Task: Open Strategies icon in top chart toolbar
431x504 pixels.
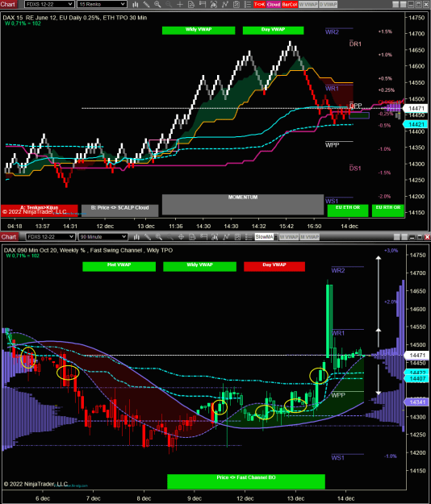Action: [x=236, y=4]
